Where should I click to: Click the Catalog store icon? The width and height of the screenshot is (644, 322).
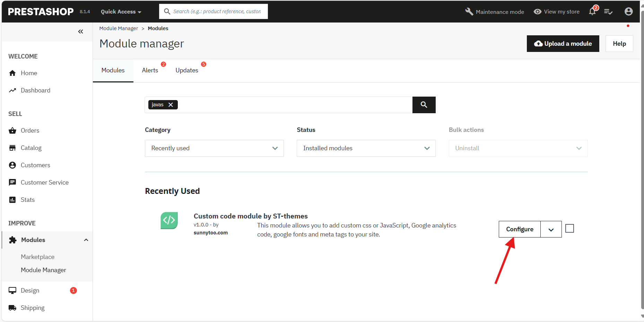(x=12, y=148)
